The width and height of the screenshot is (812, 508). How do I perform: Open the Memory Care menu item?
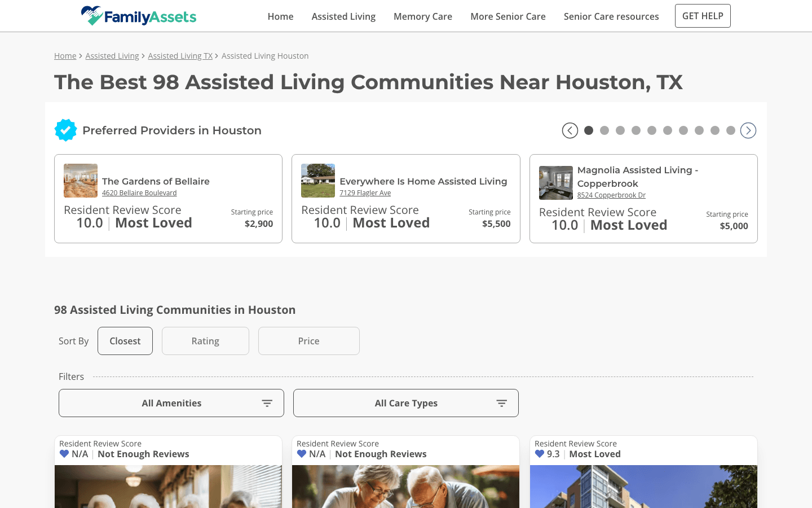423,16
